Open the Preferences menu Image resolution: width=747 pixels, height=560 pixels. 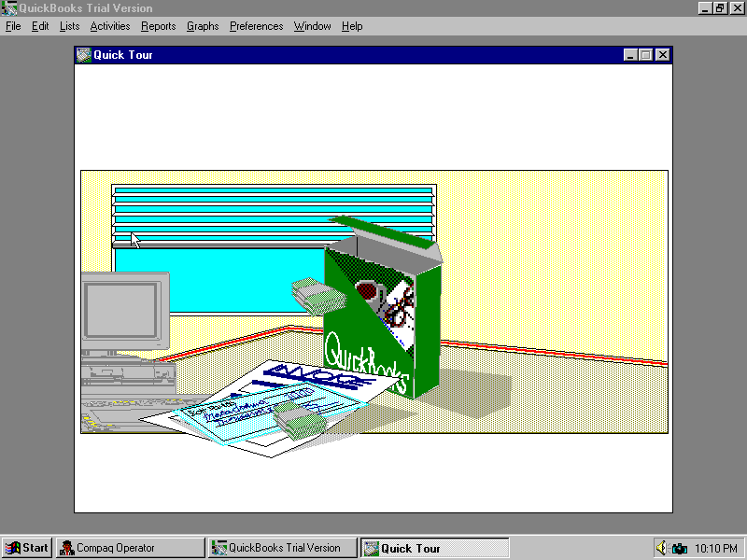(256, 26)
